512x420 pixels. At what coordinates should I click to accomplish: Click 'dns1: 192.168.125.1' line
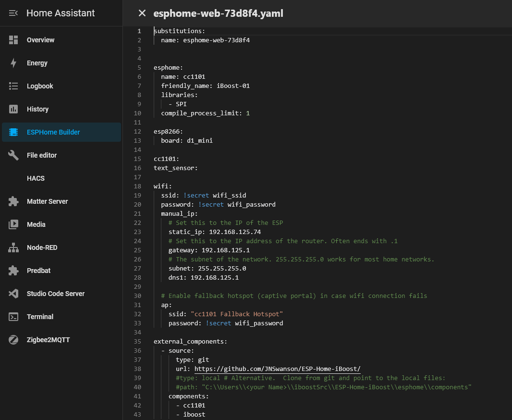(x=204, y=278)
